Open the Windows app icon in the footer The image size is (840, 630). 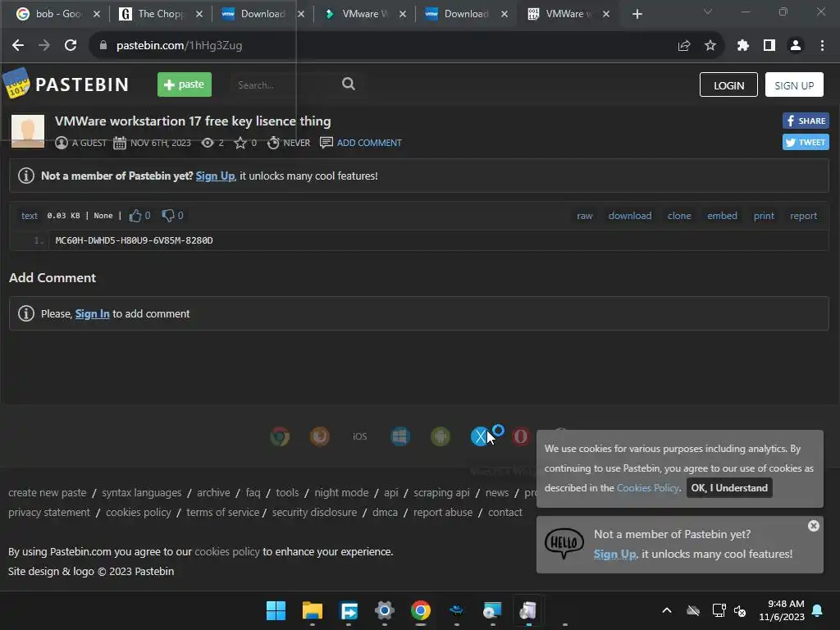(x=400, y=436)
